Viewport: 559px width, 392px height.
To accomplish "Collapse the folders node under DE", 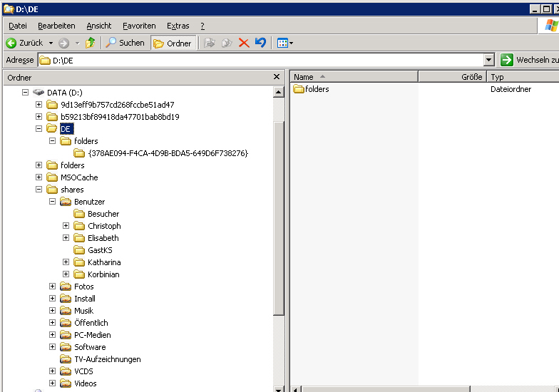I will coord(52,141).
